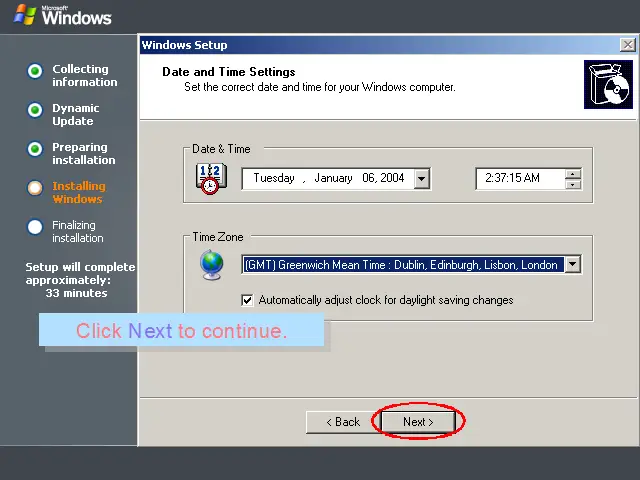
Task: Click the Installing Windows step indicator
Action: tap(35, 188)
